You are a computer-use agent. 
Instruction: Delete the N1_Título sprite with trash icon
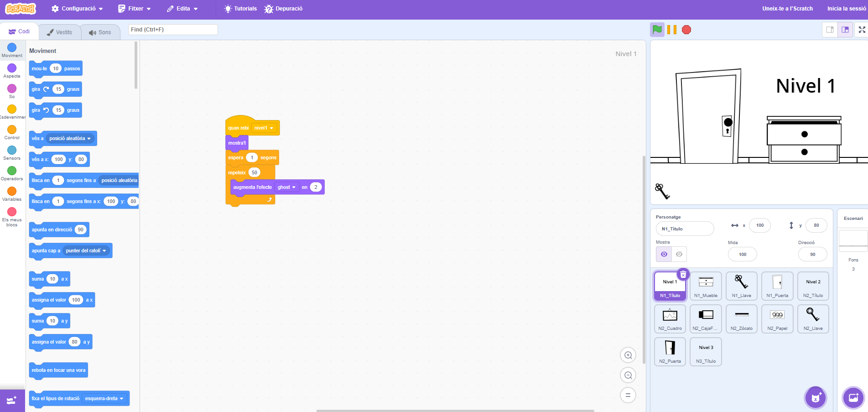point(683,274)
